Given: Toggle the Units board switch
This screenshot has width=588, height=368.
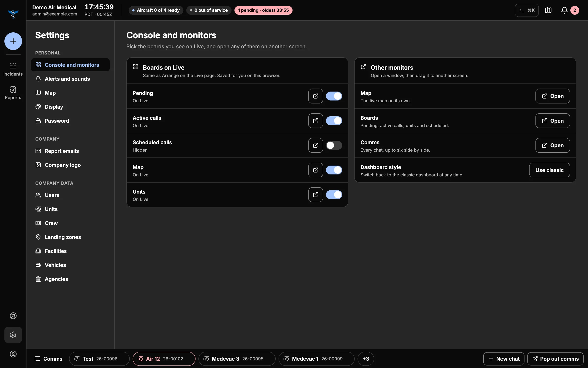Looking at the screenshot, I should (x=334, y=195).
